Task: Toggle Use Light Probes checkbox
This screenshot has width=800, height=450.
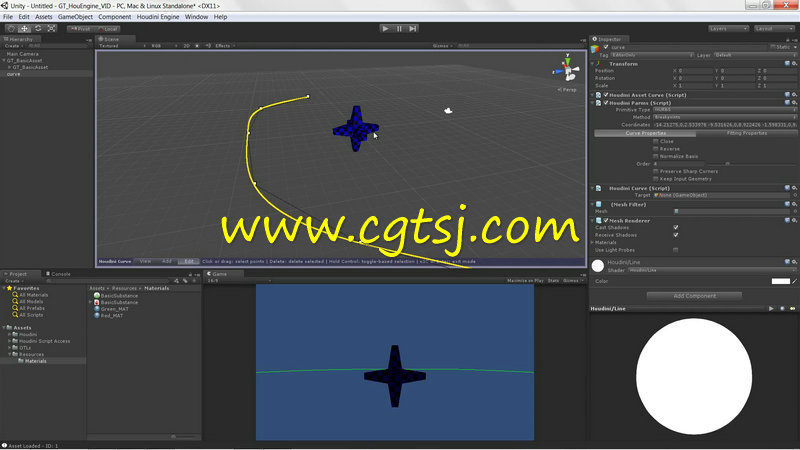Action: click(676, 250)
